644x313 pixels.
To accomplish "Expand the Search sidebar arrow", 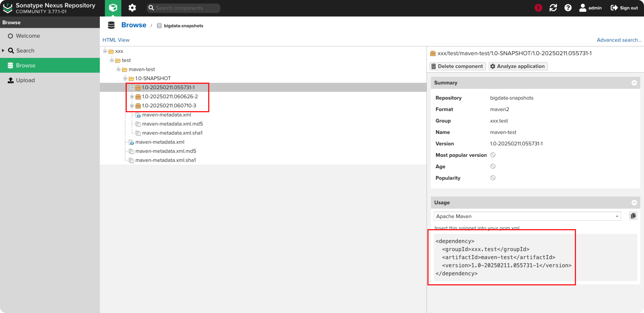I will point(3,50).
